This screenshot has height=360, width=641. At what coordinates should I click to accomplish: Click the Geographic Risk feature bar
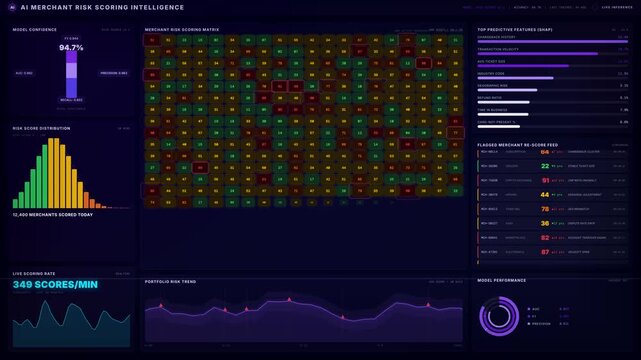coord(507,90)
